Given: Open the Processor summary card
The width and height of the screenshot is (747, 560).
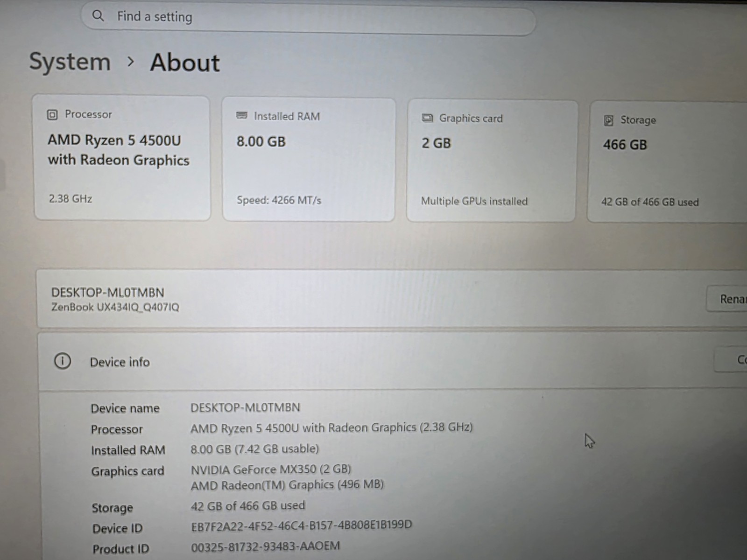Looking at the screenshot, I should 122,158.
